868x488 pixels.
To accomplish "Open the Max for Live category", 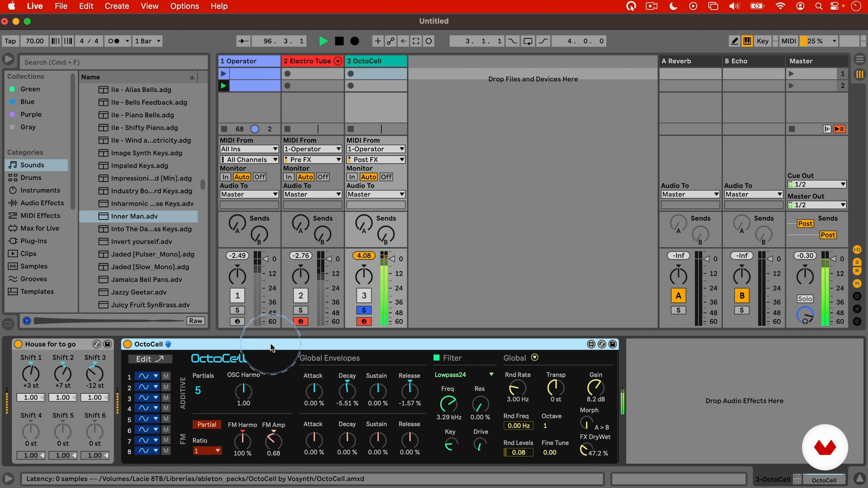I will pyautogui.click(x=39, y=228).
